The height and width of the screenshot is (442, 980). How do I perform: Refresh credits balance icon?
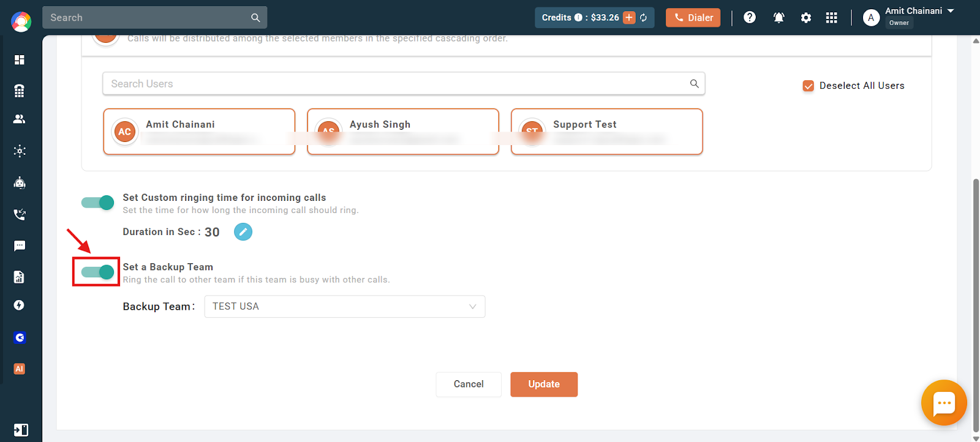coord(644,18)
